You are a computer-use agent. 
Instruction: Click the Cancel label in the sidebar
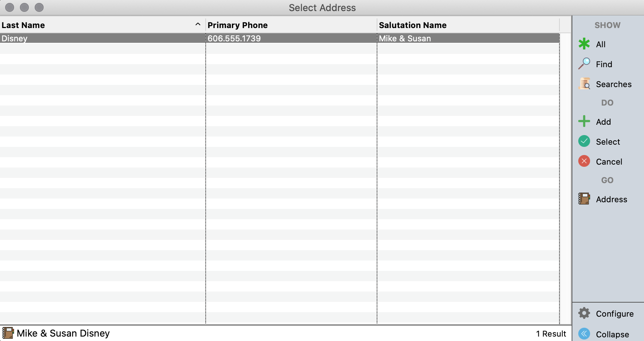[609, 162]
